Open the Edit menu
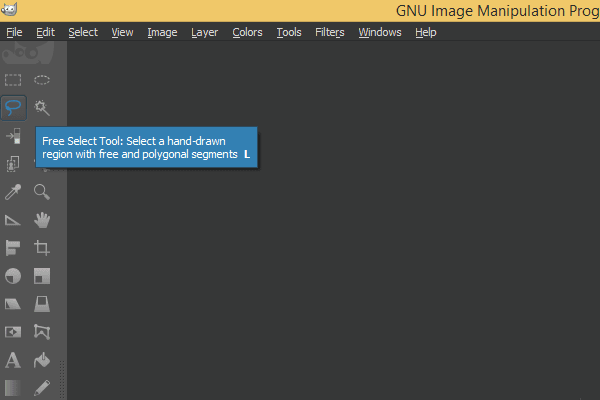The image size is (600, 400). click(46, 33)
